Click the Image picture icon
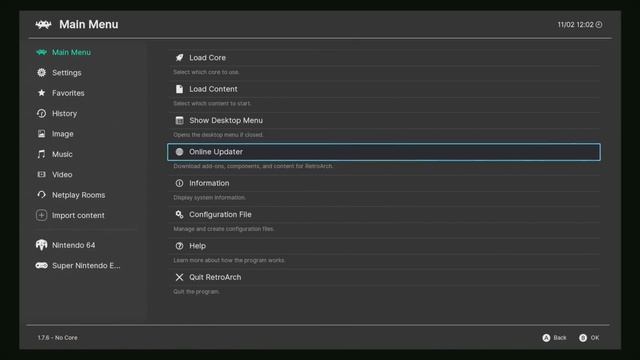This screenshot has height=360, width=640. tap(41, 134)
